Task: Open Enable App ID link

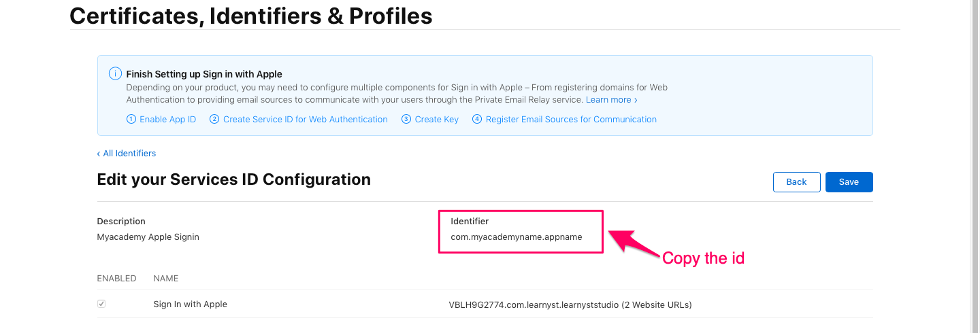Action: pyautogui.click(x=167, y=119)
